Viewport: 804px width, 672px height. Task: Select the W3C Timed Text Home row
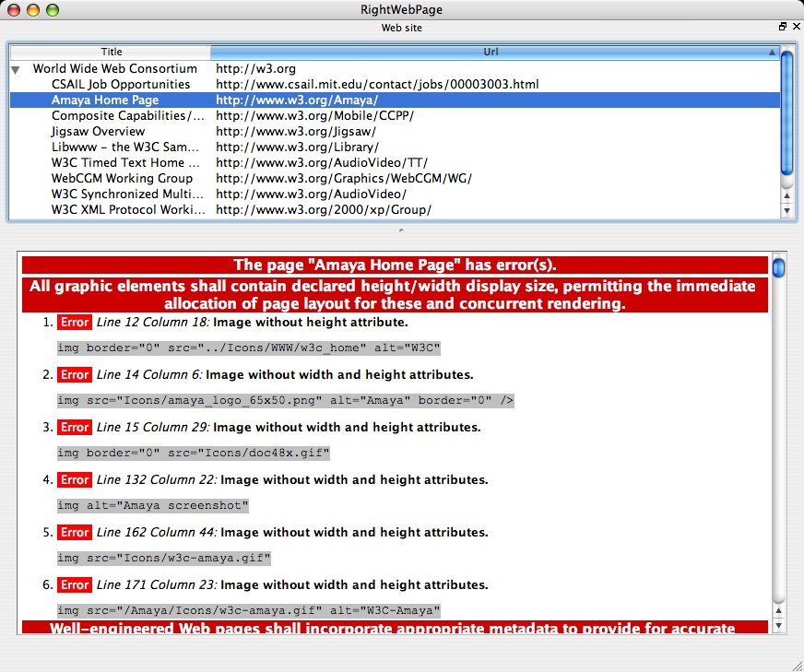(395, 162)
